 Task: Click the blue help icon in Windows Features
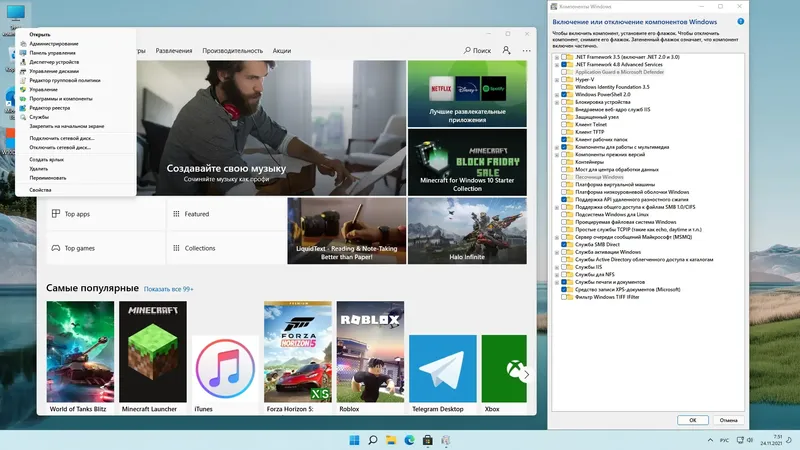click(740, 21)
